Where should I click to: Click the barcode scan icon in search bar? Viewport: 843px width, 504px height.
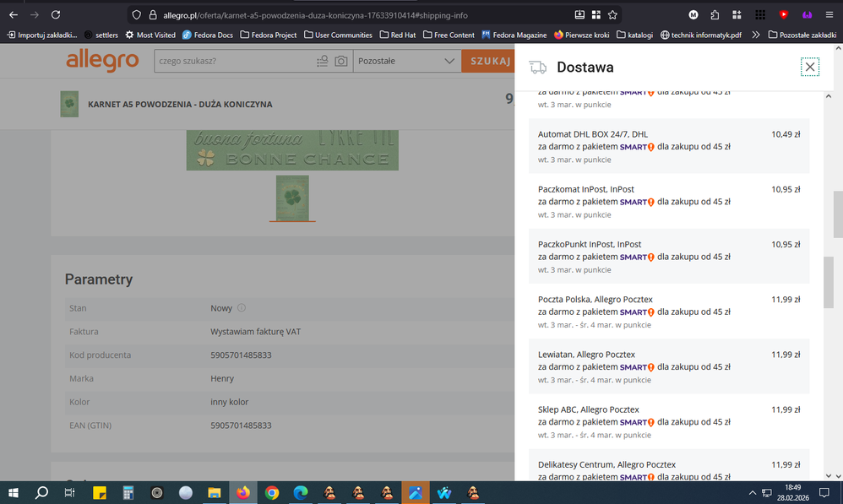pos(323,62)
